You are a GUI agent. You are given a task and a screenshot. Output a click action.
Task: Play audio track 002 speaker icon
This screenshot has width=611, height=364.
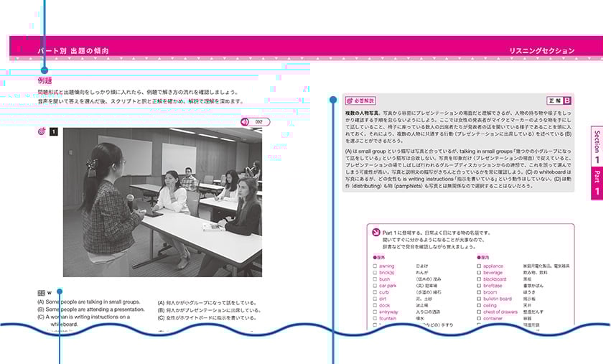(x=245, y=122)
